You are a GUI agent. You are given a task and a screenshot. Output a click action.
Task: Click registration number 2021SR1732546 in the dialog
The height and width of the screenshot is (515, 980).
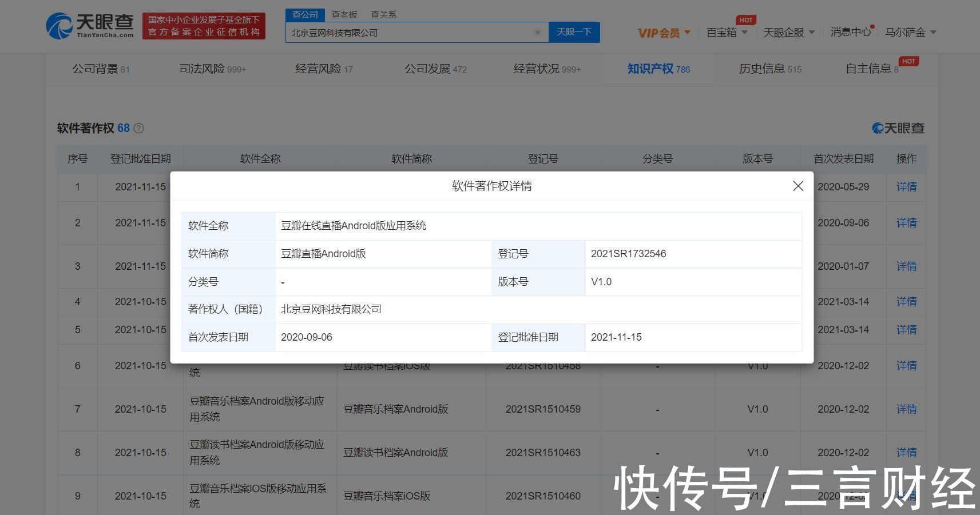(628, 254)
